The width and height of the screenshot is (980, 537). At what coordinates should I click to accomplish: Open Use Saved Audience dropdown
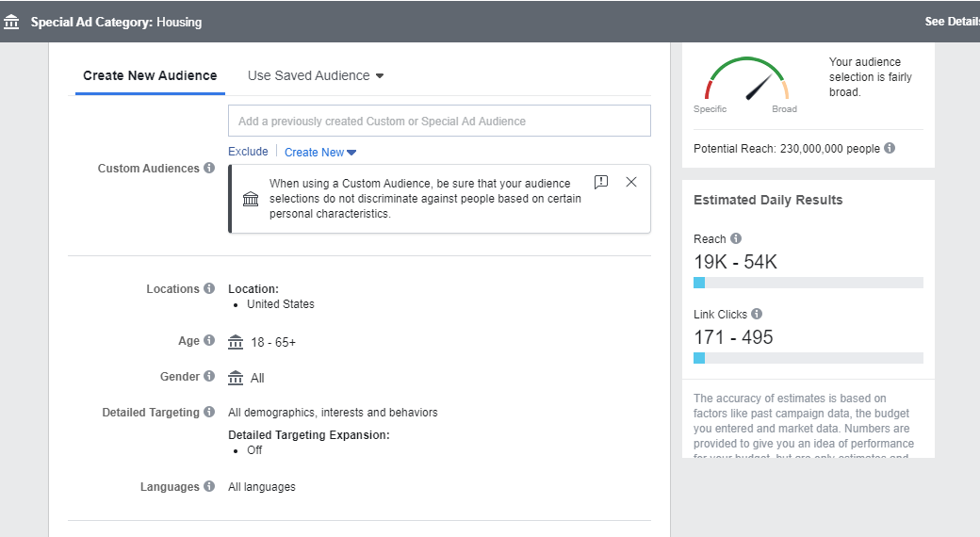coord(316,75)
